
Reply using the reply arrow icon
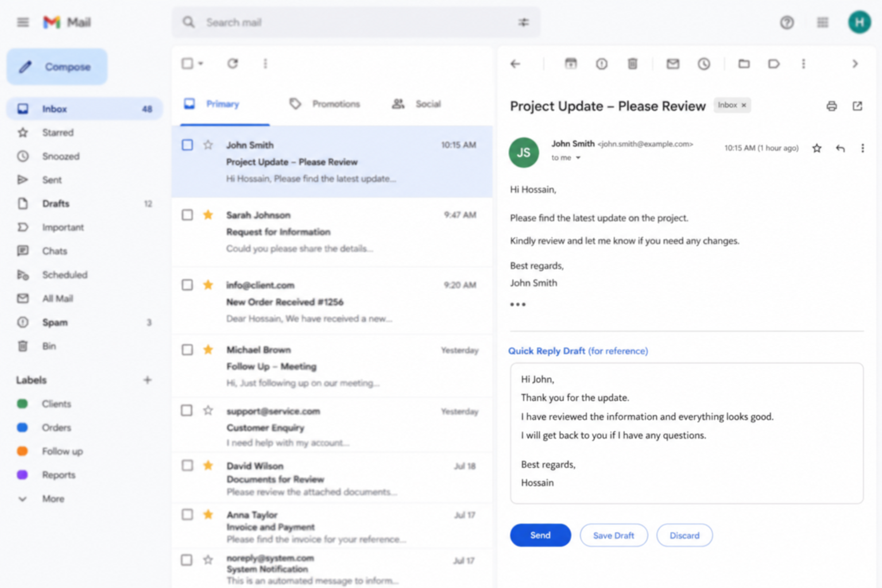click(840, 148)
